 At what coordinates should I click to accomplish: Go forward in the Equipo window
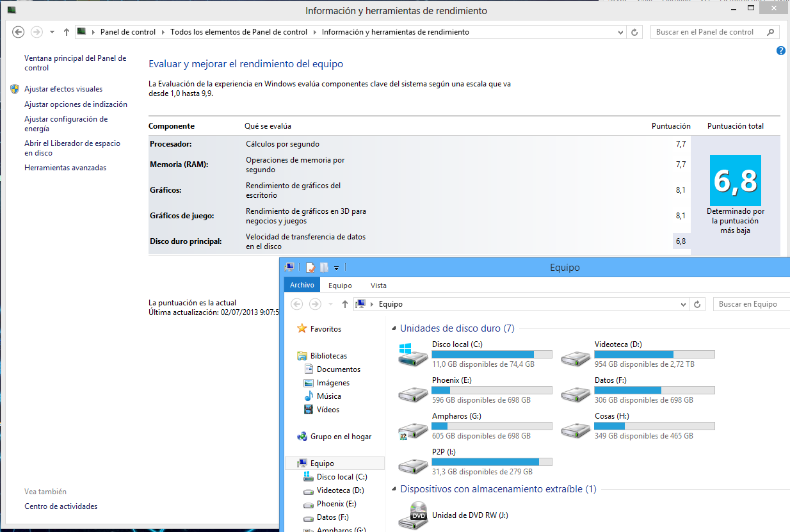(315, 304)
